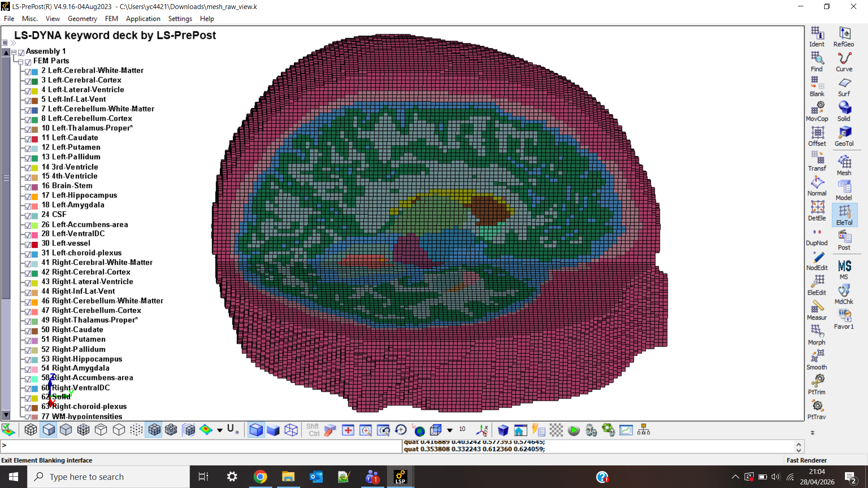The width and height of the screenshot is (868, 488).
Task: Open the Offset tool
Action: [x=817, y=136]
